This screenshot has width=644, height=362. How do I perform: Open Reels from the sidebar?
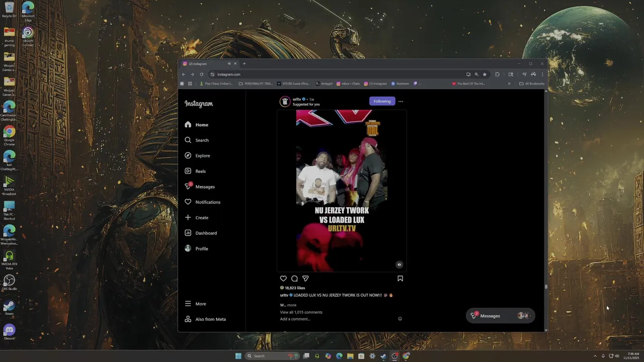pyautogui.click(x=195, y=171)
